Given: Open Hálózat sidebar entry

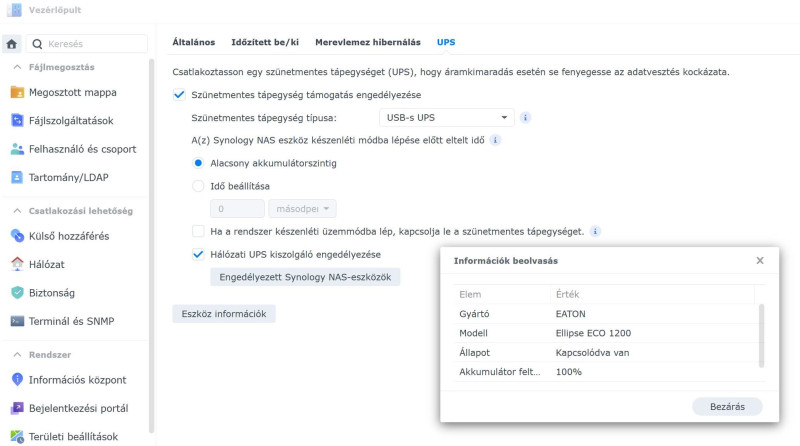Looking at the screenshot, I should [46, 264].
